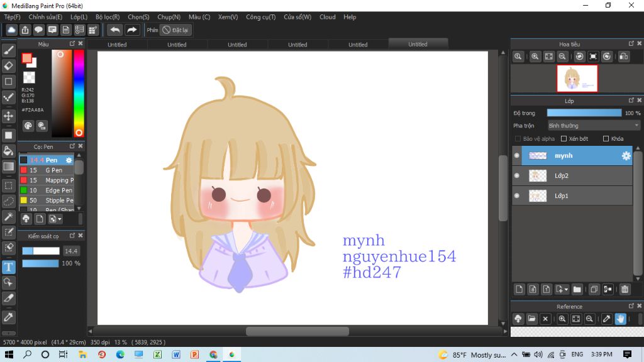Select the Bucket fill tool
This screenshot has height=362, width=644.
9,150
